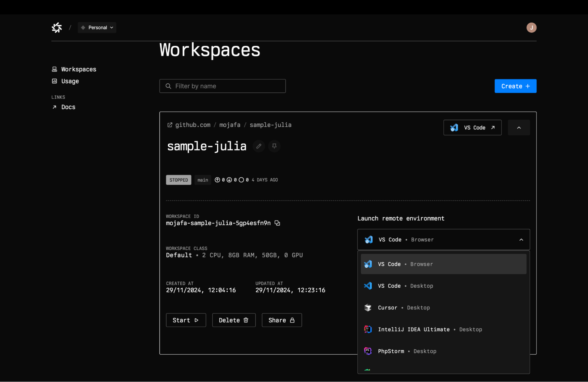This screenshot has height=382, width=588.
Task: Open the Usage sidebar item
Action: click(x=65, y=81)
